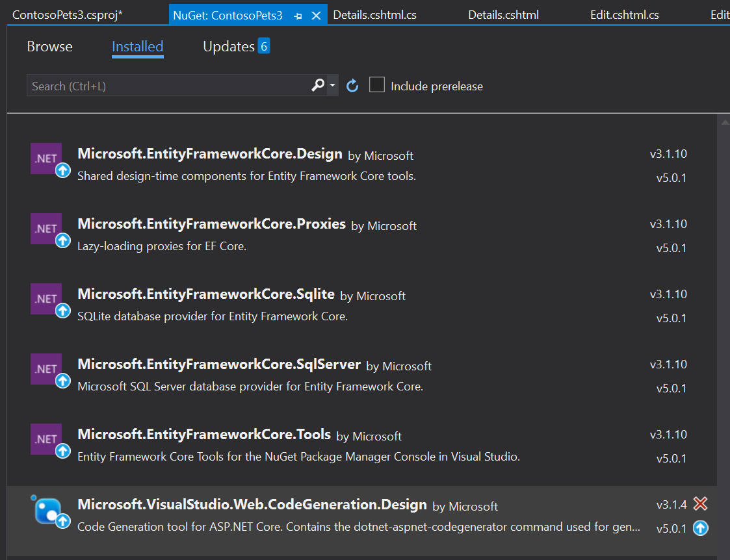Click update-available badge on EntityFrameworkCore.Sqlite icon
This screenshot has width=730, height=560.
63,311
